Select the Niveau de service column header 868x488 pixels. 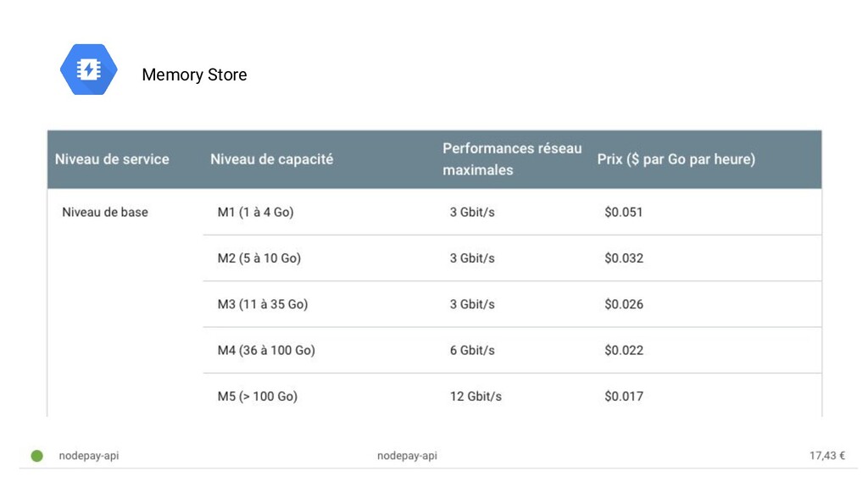click(112, 159)
